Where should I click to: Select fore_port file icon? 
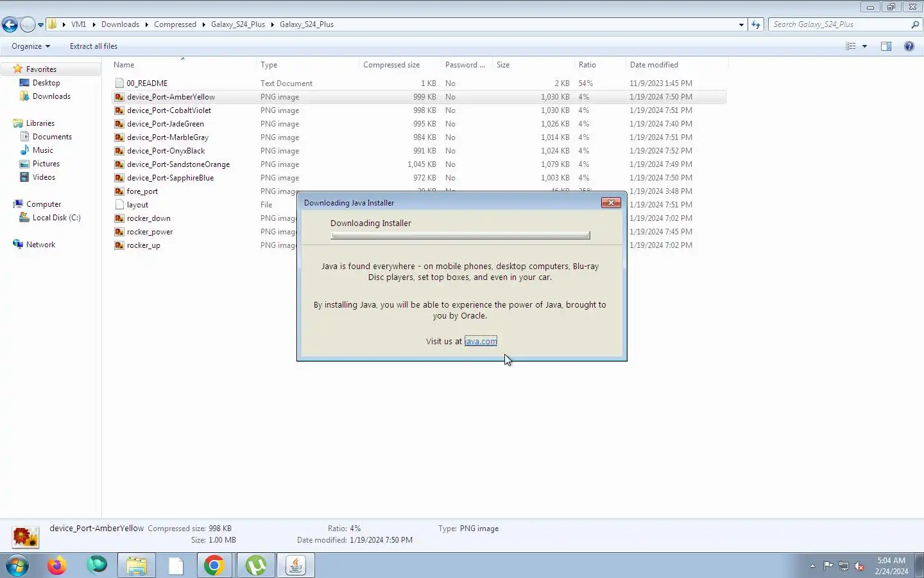(x=119, y=191)
